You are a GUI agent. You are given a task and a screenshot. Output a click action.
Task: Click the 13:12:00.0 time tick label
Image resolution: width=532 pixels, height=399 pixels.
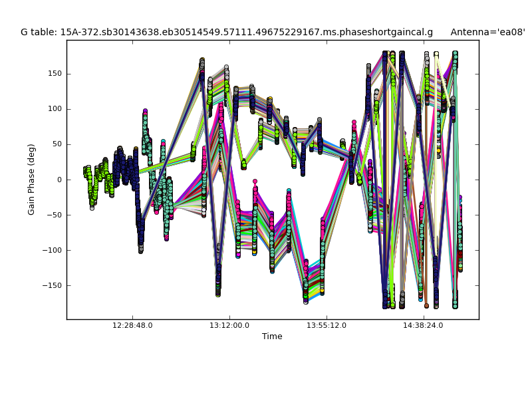click(x=229, y=326)
